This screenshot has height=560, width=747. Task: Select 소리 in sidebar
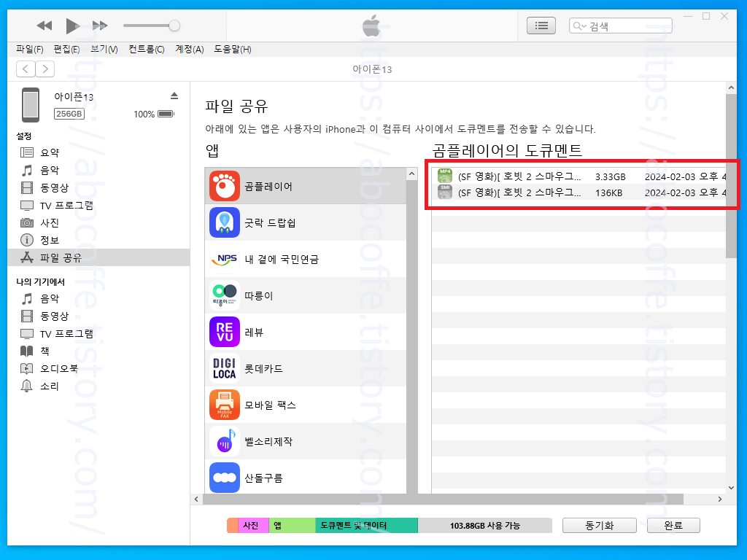[98, 386]
